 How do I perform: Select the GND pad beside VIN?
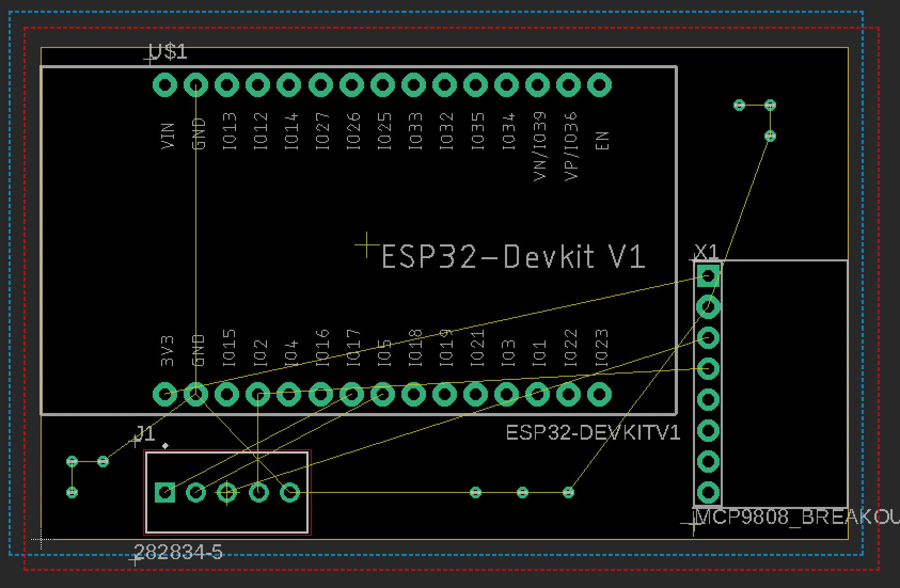[196, 85]
